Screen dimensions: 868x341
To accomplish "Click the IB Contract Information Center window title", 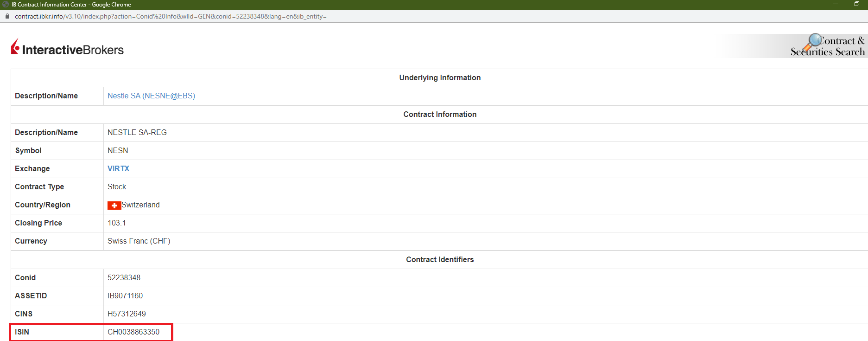I will click(71, 5).
